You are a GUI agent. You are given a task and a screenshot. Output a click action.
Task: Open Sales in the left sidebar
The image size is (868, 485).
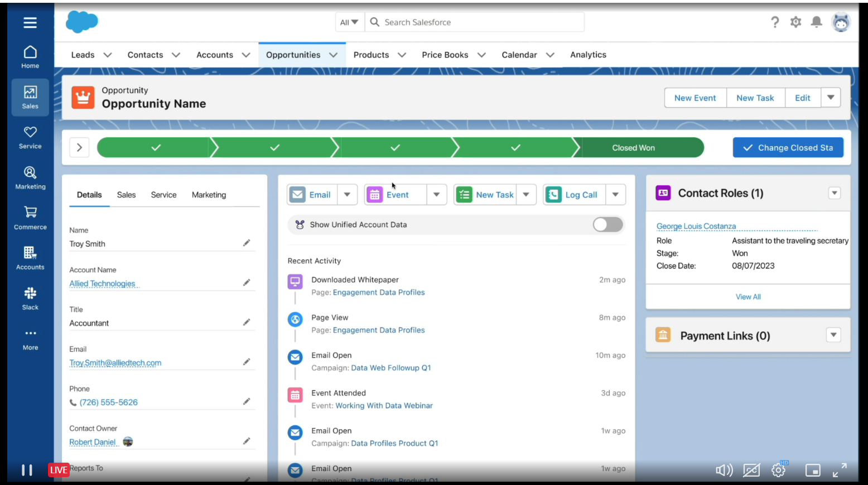[30, 97]
